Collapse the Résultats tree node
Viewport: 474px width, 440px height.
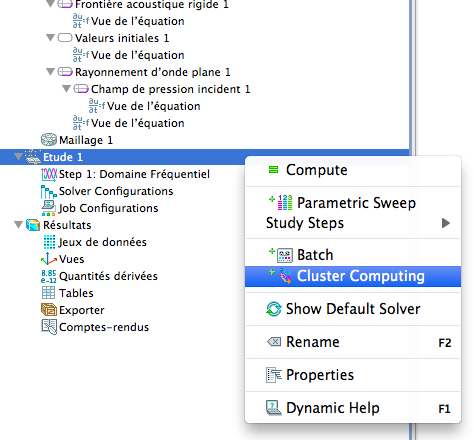pos(19,225)
